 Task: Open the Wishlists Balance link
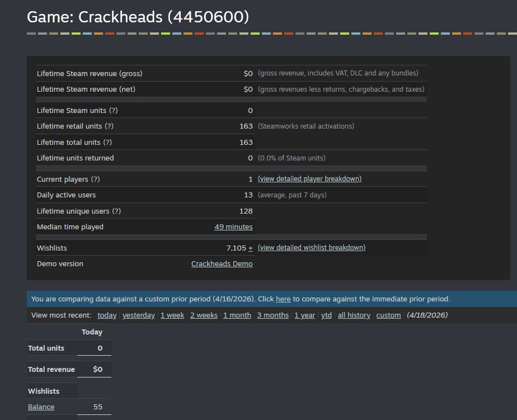pos(41,407)
